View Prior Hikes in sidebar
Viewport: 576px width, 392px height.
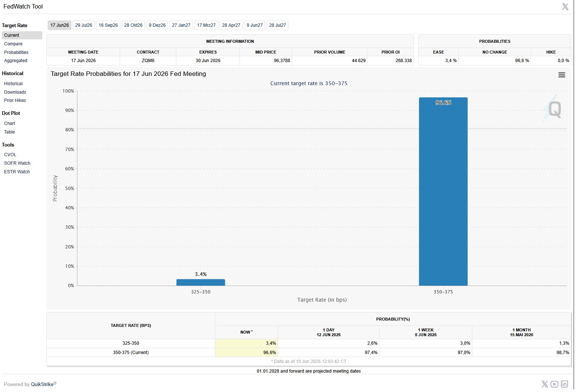(15, 100)
